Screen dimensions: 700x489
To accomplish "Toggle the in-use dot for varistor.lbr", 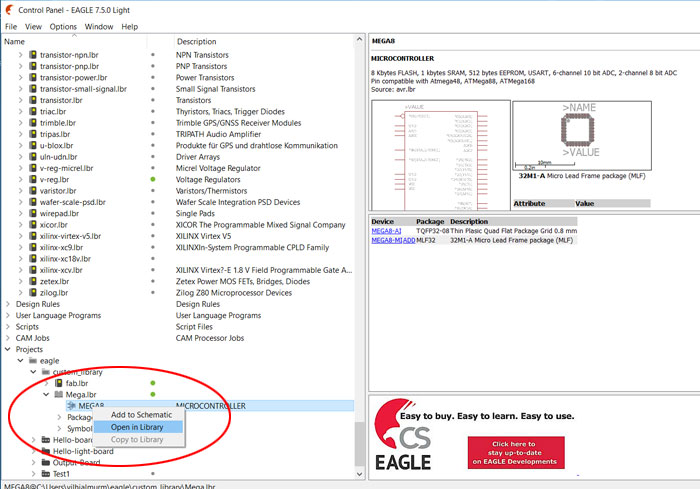I will tap(153, 191).
